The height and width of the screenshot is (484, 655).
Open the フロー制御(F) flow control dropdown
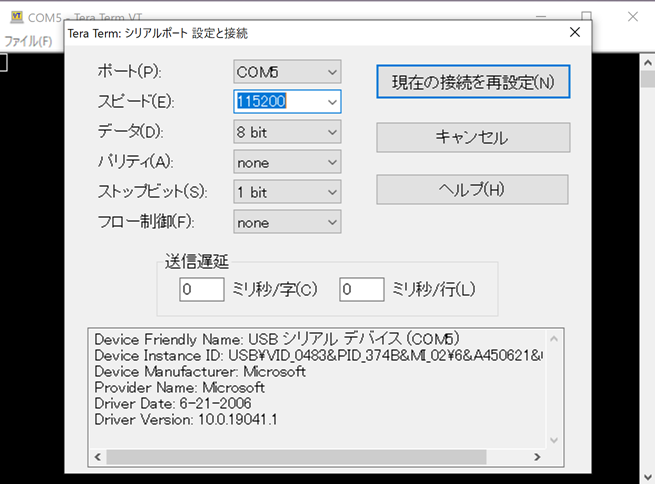(x=287, y=222)
